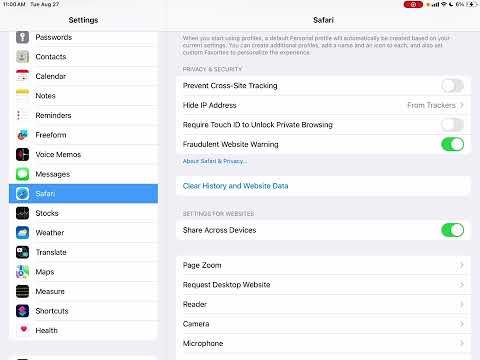Image resolution: width=480 pixels, height=360 pixels.
Task: Tap the Reminders app icon
Action: coord(22,115)
